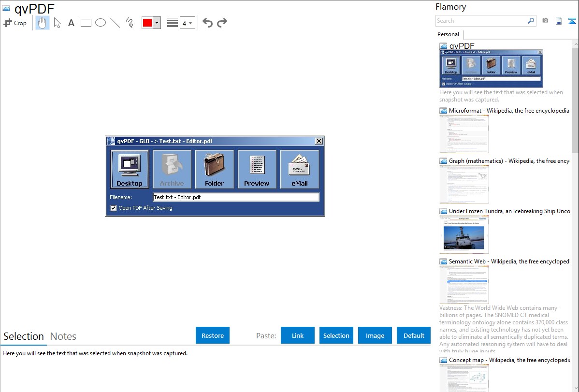
Task: Click the Graph (mathematics) - Wikipedia title
Action: [x=509, y=161]
